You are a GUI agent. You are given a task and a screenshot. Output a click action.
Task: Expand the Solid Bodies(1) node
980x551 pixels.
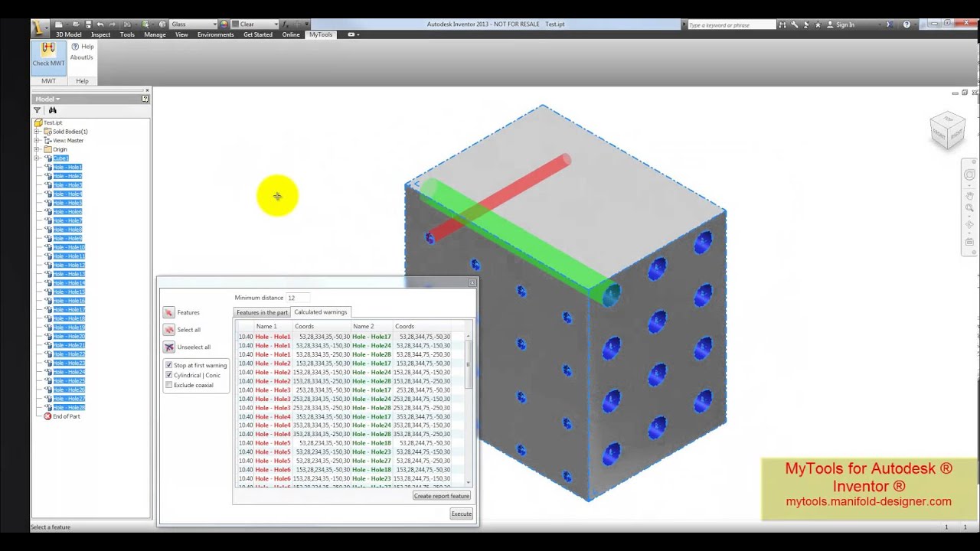[x=36, y=132]
